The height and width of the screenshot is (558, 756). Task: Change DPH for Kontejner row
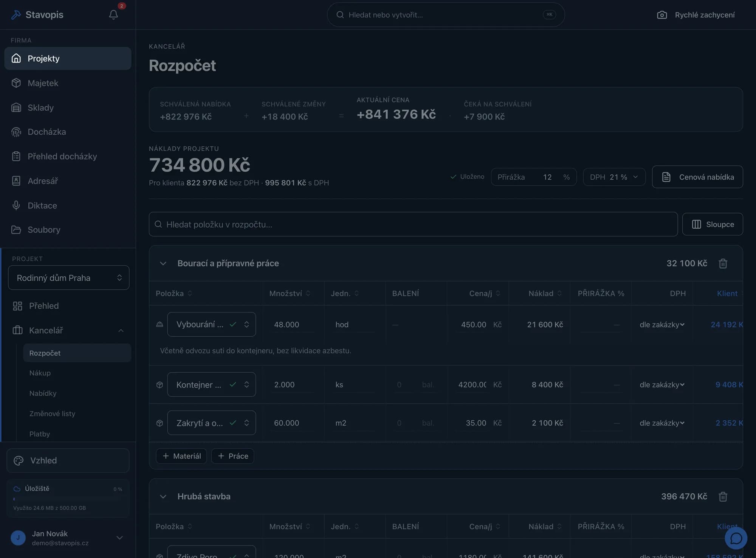tap(662, 385)
